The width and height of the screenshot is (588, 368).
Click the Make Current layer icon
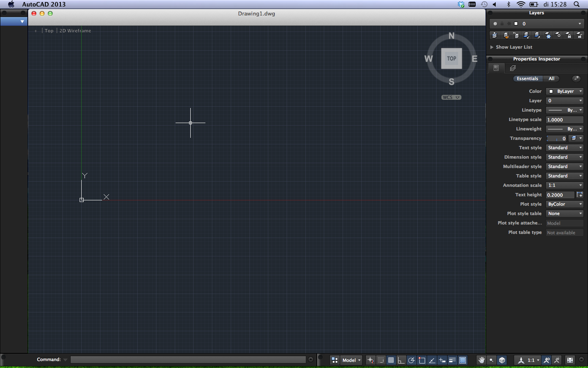[495, 36]
